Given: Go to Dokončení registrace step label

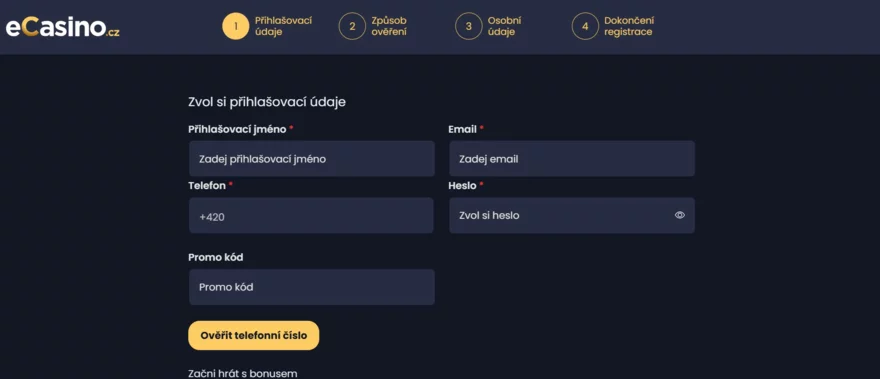Looking at the screenshot, I should (x=629, y=26).
